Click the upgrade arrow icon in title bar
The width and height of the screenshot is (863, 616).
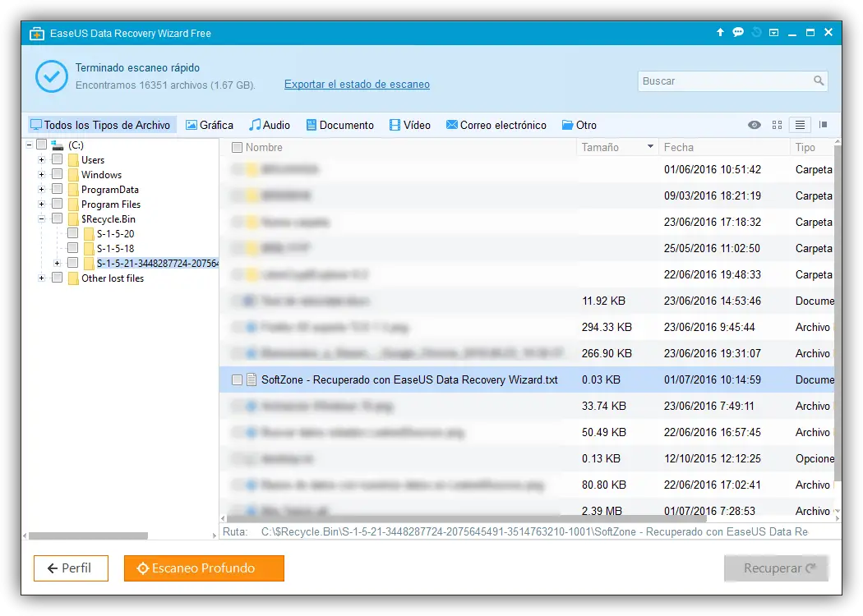[720, 33]
